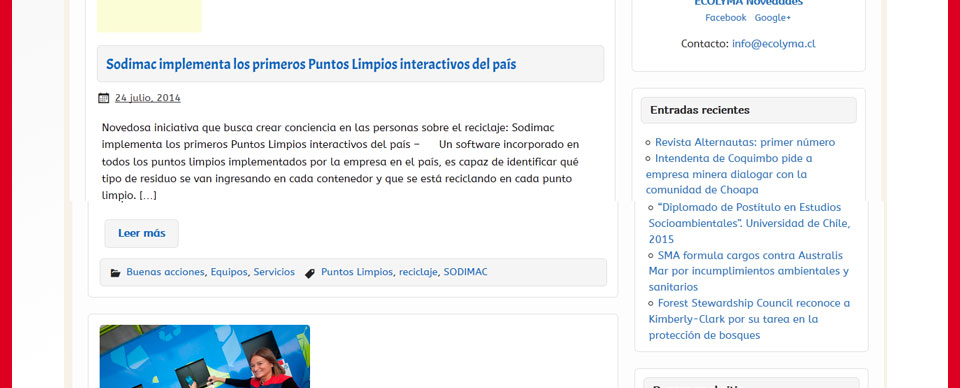Screen dimensions: 960x388
Task: Visit the Google+ link in the sidebar
Action: [x=773, y=18]
